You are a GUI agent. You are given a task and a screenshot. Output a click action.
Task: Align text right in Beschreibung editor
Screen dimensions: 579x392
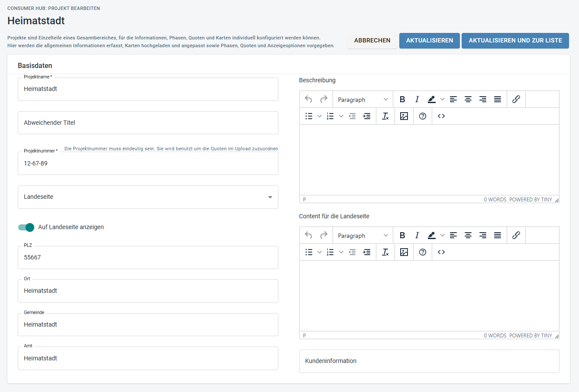click(483, 99)
